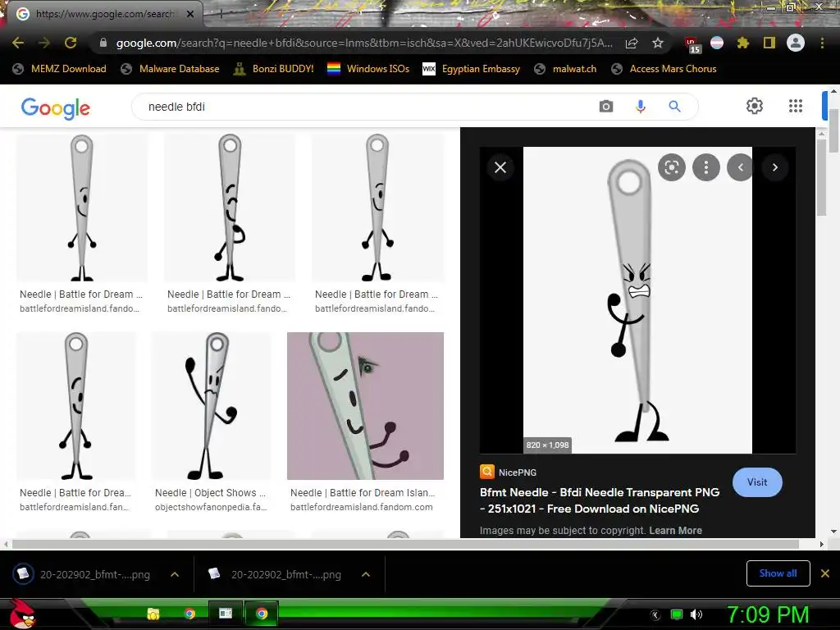Close the downloads bar
Screen dimensions: 840x630
(x=825, y=573)
